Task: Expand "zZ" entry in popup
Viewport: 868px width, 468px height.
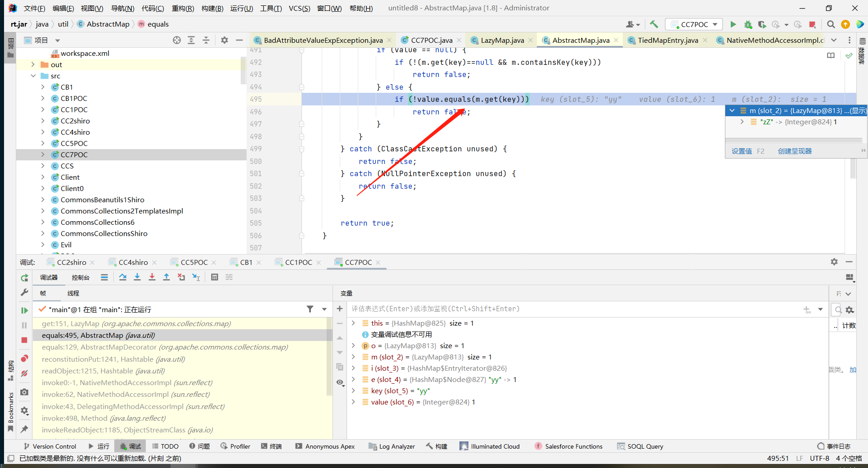Action: [x=742, y=122]
